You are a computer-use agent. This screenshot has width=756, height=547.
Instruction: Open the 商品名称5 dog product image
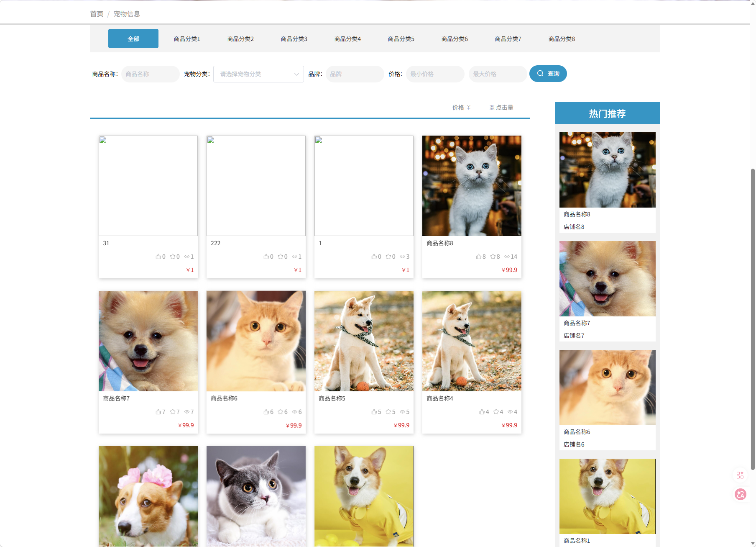pos(364,341)
